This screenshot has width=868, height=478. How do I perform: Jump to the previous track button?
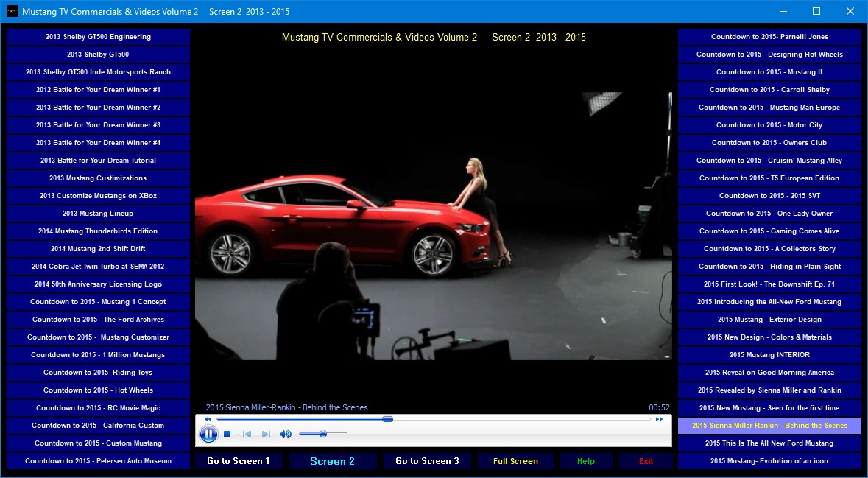click(x=247, y=435)
